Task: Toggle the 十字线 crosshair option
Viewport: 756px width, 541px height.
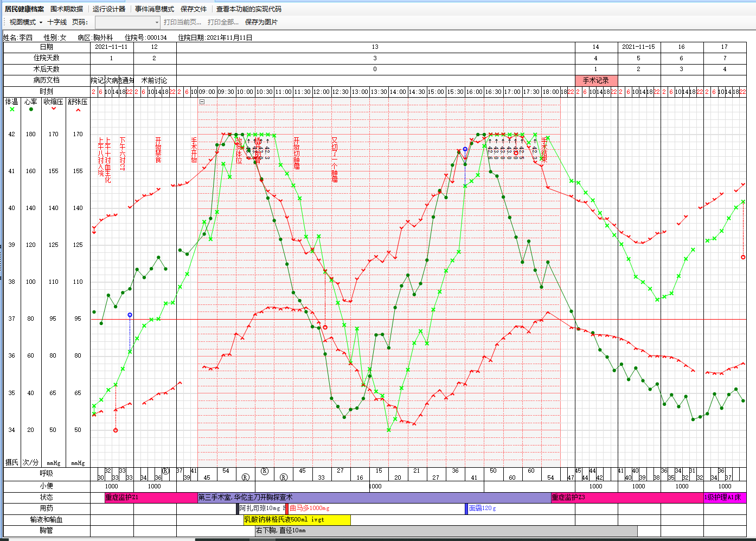Action: [x=57, y=22]
